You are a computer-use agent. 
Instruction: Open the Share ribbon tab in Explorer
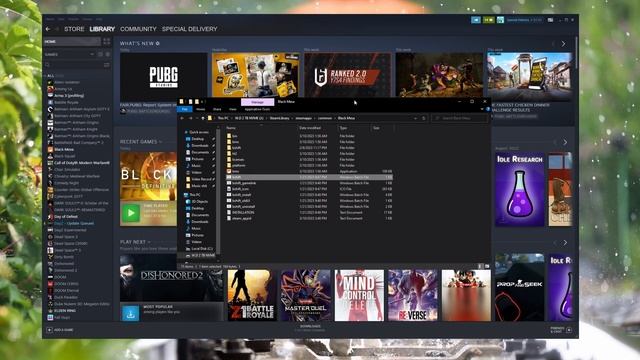pyautogui.click(x=217, y=109)
